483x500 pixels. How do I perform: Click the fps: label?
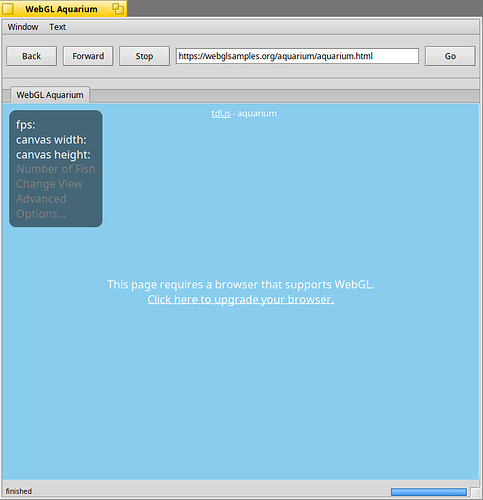[25, 125]
